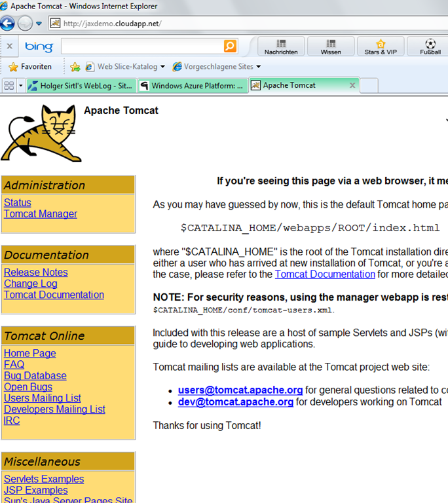Click the browser Back arrow button
The image size is (448, 503).
(7, 24)
